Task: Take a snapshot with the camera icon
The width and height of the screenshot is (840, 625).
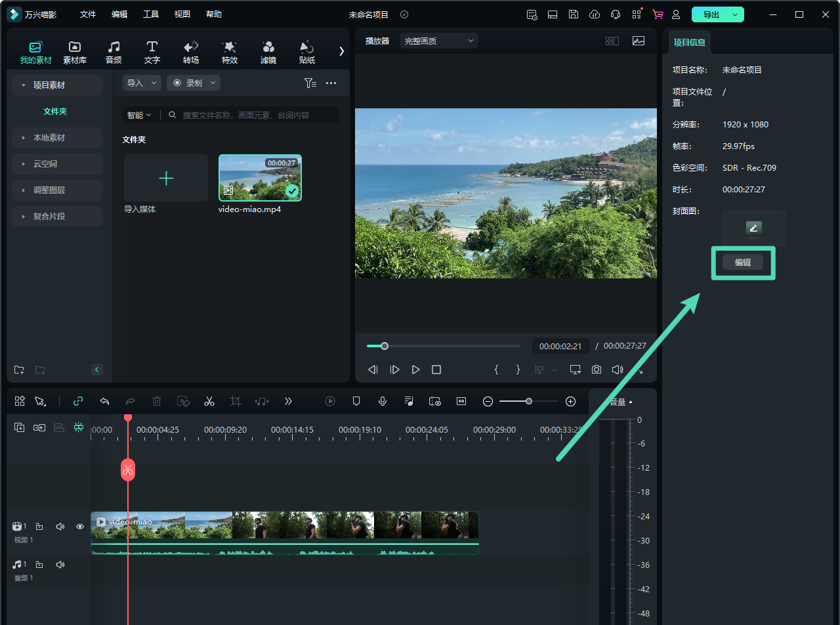Action: tap(596, 370)
